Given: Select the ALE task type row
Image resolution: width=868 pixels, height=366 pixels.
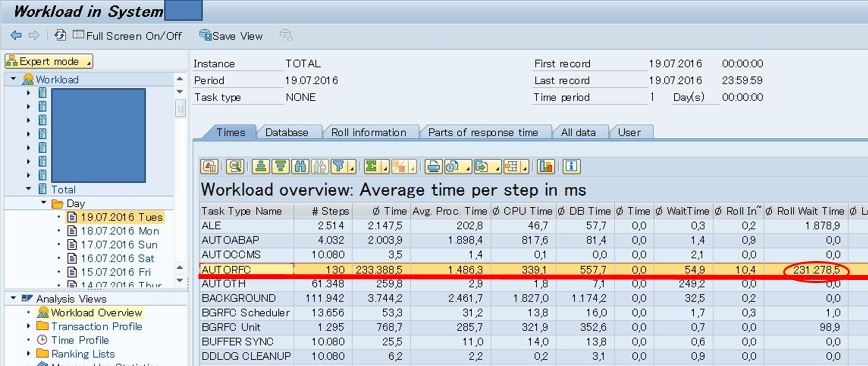Looking at the screenshot, I should [x=534, y=226].
